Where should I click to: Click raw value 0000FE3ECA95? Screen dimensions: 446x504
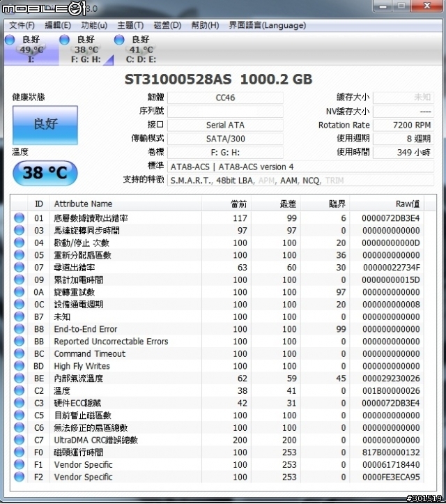click(x=391, y=477)
